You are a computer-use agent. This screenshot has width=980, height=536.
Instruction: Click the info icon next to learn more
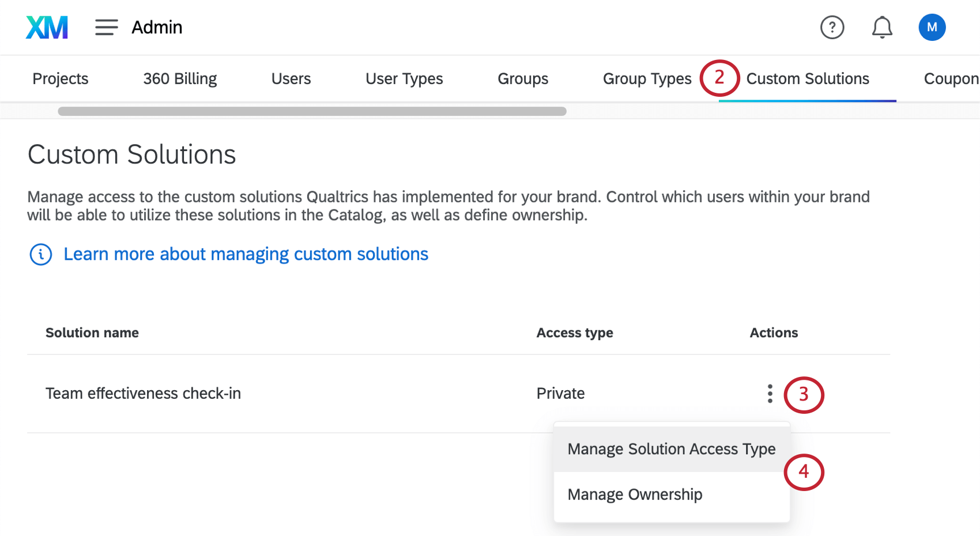click(40, 254)
